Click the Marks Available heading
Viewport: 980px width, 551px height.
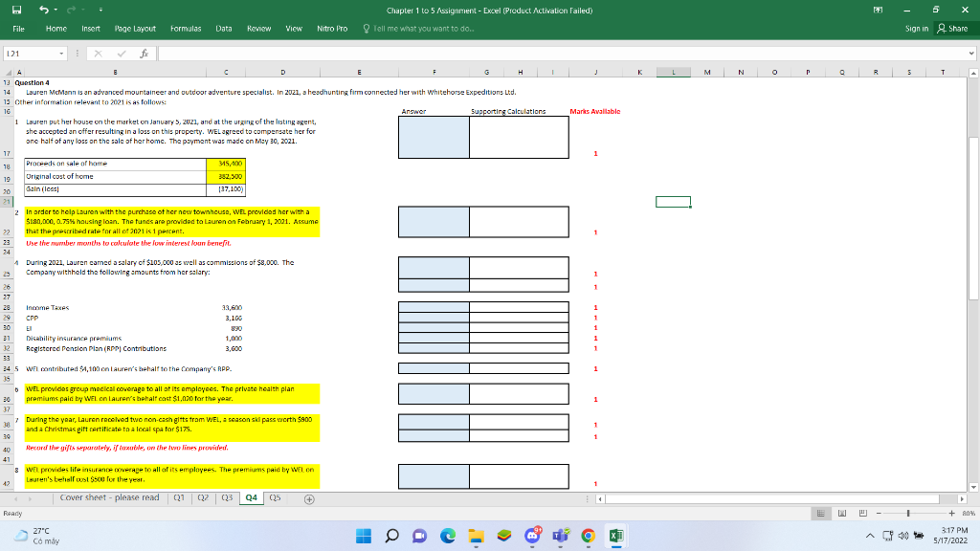click(594, 112)
